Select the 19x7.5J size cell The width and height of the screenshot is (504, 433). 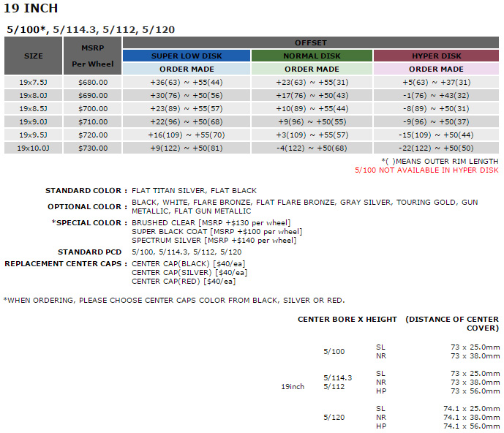click(34, 83)
